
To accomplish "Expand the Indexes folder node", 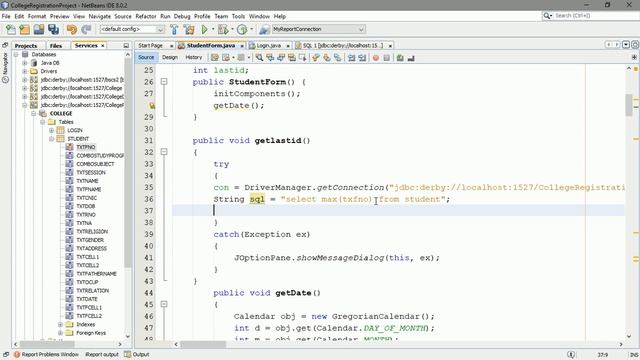I will tap(60, 324).
